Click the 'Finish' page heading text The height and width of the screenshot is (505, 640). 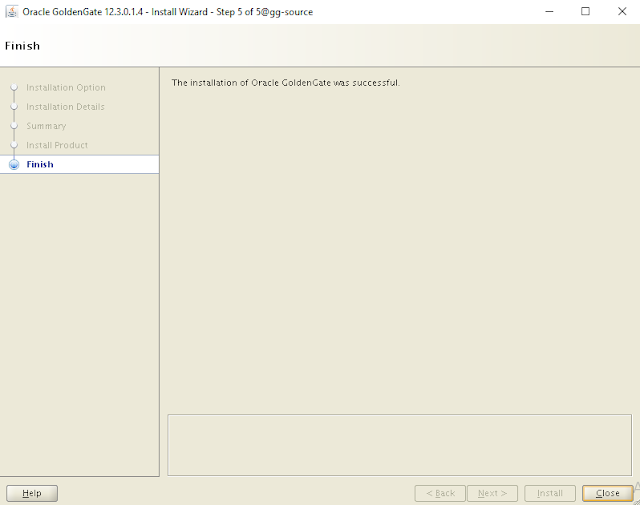[x=22, y=46]
